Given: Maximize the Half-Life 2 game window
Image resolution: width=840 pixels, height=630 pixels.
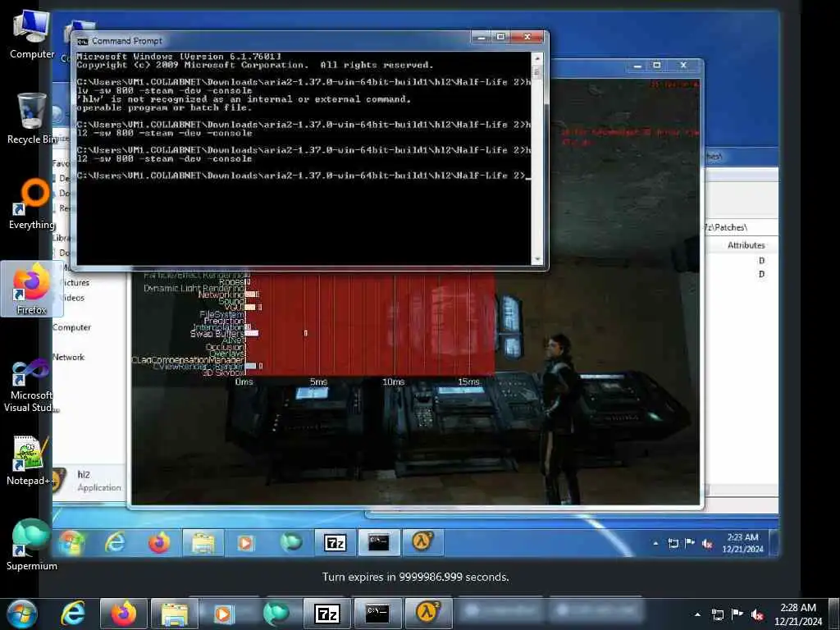Looking at the screenshot, I should (x=657, y=66).
